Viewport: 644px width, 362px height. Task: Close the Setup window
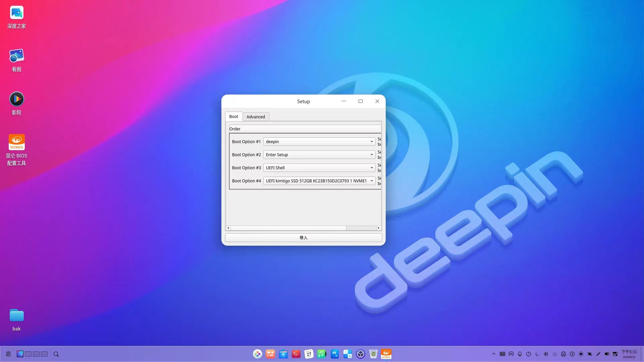coord(377,101)
